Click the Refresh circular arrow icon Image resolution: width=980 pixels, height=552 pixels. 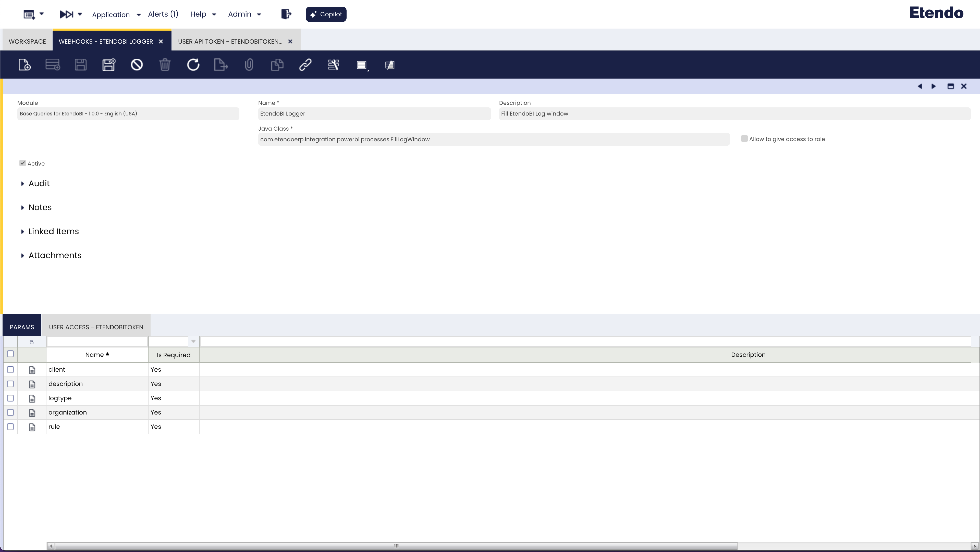tap(193, 65)
